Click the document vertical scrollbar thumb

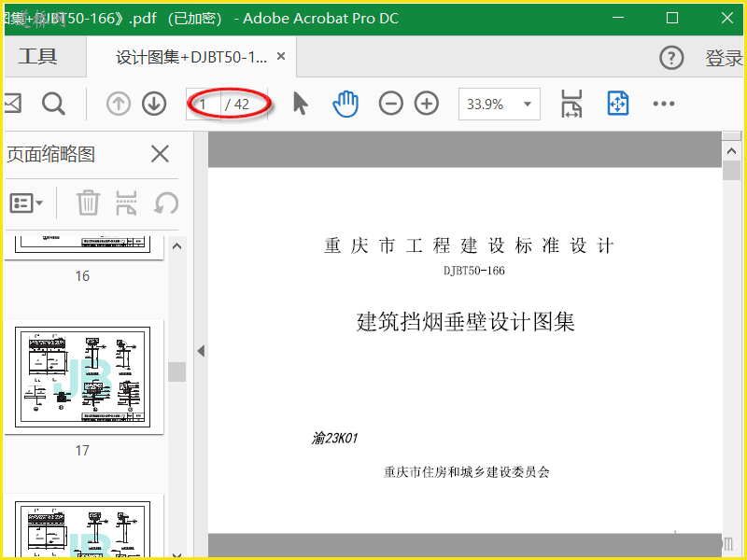[732, 171]
